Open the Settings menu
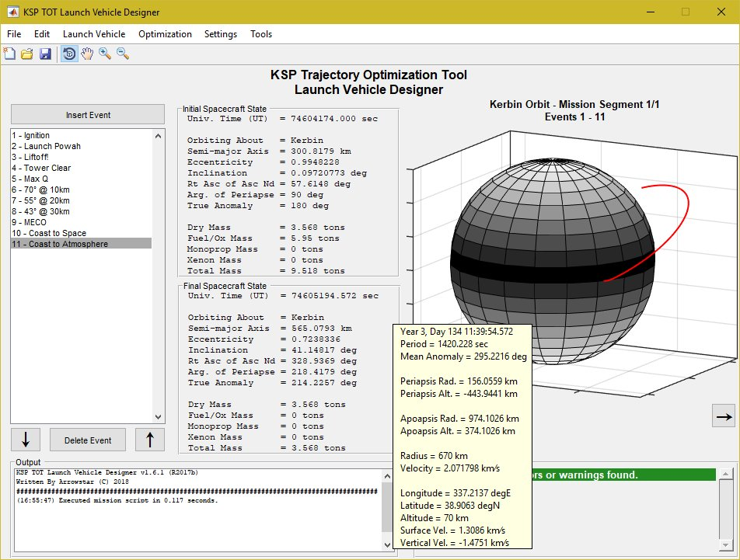Image resolution: width=740 pixels, height=560 pixels. (221, 34)
